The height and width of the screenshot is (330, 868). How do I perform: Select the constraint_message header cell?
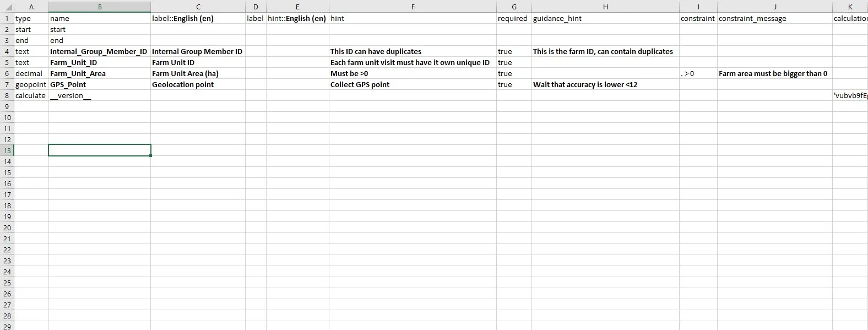tap(752, 18)
